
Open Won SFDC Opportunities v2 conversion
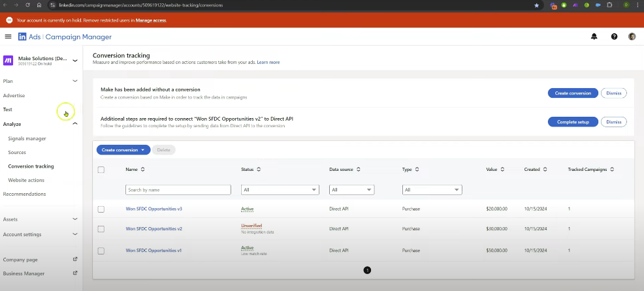coord(153,228)
